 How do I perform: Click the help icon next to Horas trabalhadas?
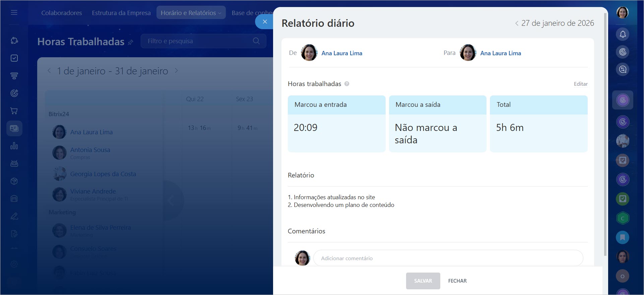[347, 84]
